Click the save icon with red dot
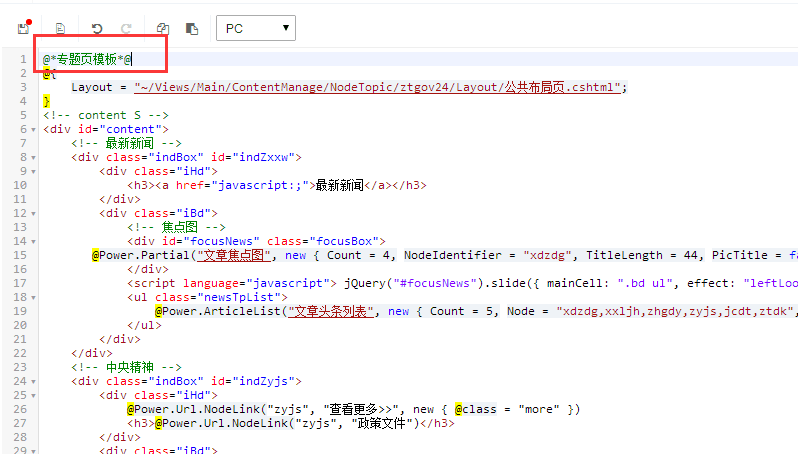 23,29
